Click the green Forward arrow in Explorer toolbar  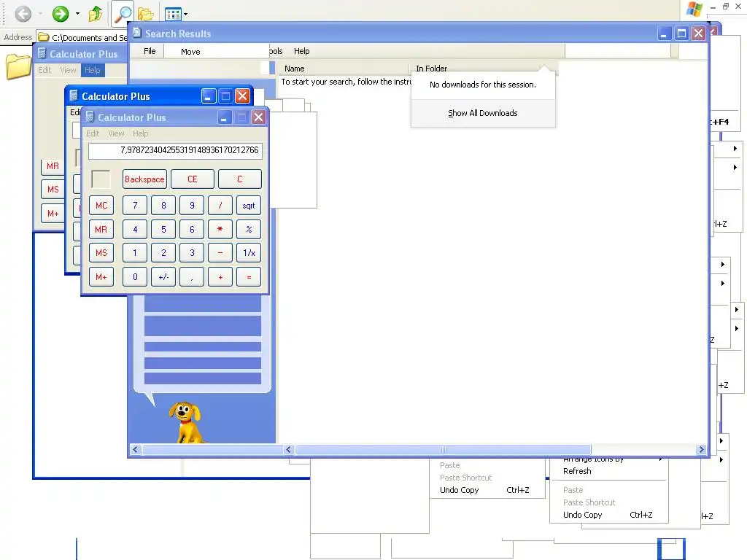click(x=61, y=14)
